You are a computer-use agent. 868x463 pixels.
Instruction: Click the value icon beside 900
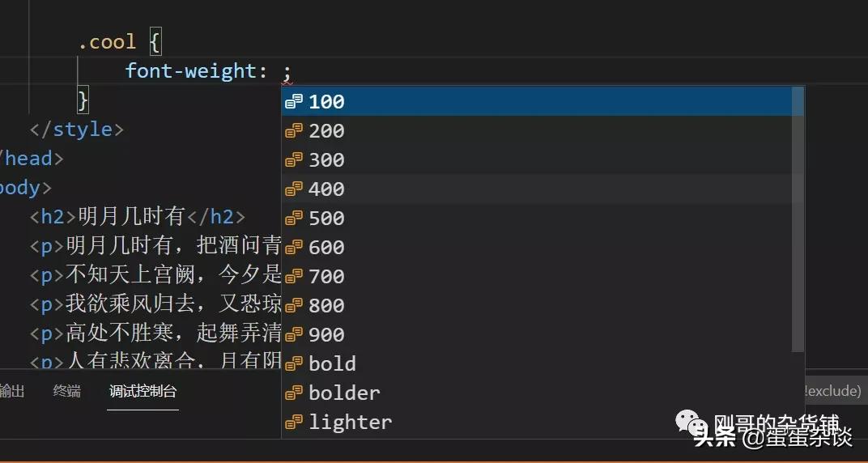pyautogui.click(x=294, y=334)
